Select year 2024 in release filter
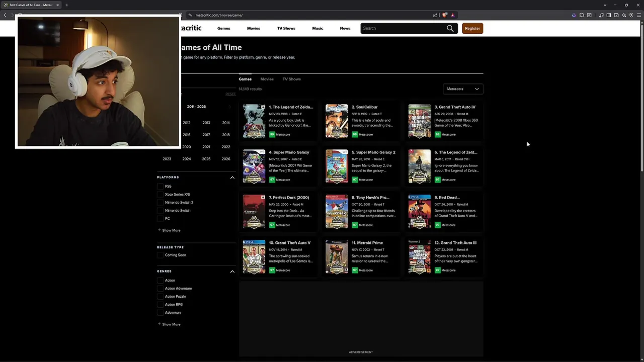 [x=187, y=159]
